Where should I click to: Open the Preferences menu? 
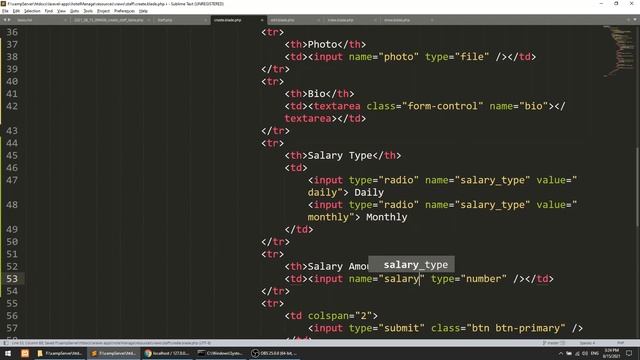[124, 11]
